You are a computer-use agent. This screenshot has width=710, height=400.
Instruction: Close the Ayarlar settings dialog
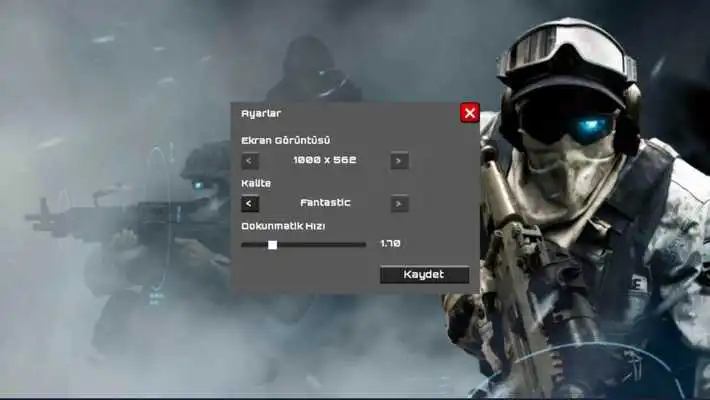(470, 113)
